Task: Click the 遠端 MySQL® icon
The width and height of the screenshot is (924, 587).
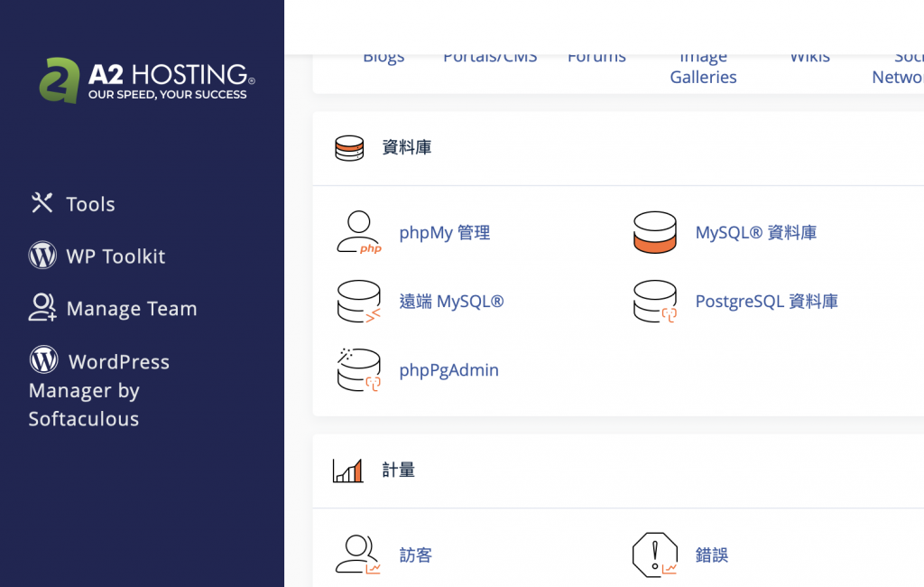Action: point(359,302)
